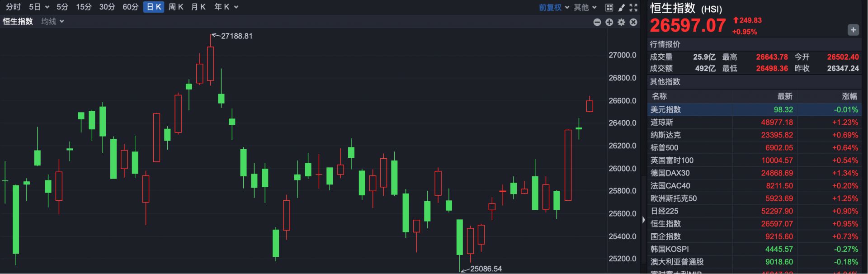The image size is (868, 274).
Task: Close the indicator with X icon
Action: pyautogui.click(x=633, y=22)
